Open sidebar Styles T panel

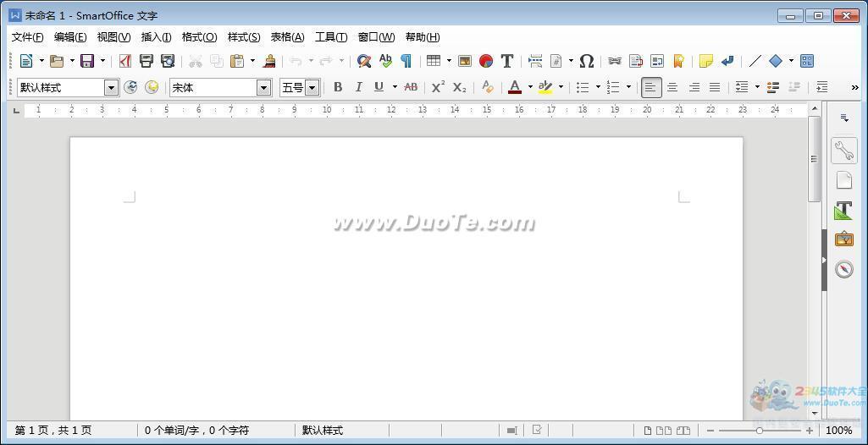(844, 210)
